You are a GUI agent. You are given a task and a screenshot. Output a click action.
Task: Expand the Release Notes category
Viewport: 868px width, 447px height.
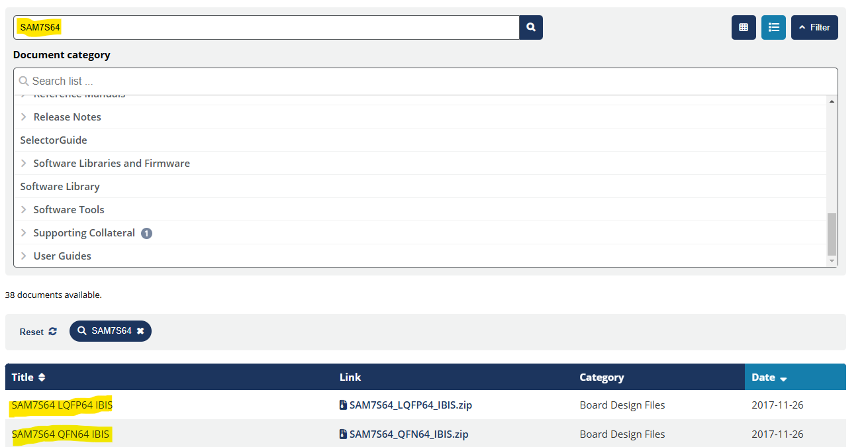coord(24,117)
